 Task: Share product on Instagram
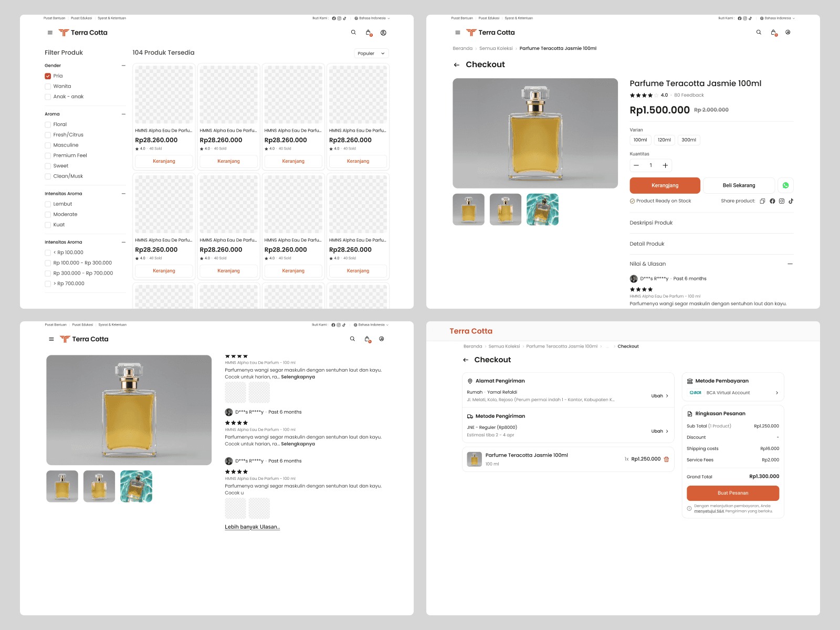coord(782,201)
